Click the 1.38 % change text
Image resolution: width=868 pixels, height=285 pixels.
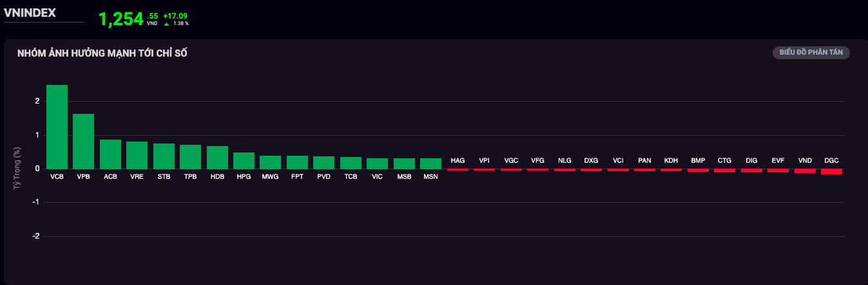tap(181, 23)
